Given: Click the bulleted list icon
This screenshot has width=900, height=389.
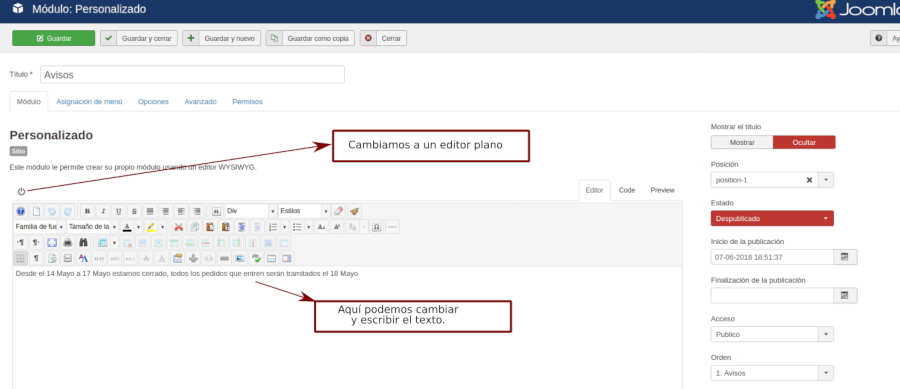Looking at the screenshot, I should click(x=297, y=227).
